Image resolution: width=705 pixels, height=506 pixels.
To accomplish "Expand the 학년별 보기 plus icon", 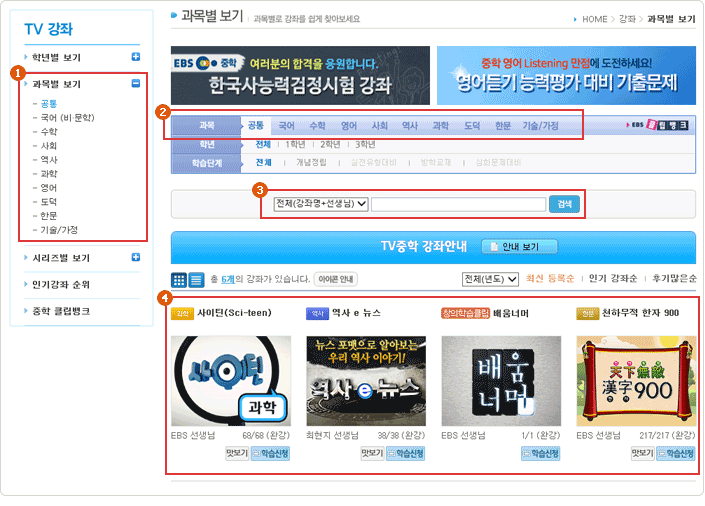I will tap(135, 57).
